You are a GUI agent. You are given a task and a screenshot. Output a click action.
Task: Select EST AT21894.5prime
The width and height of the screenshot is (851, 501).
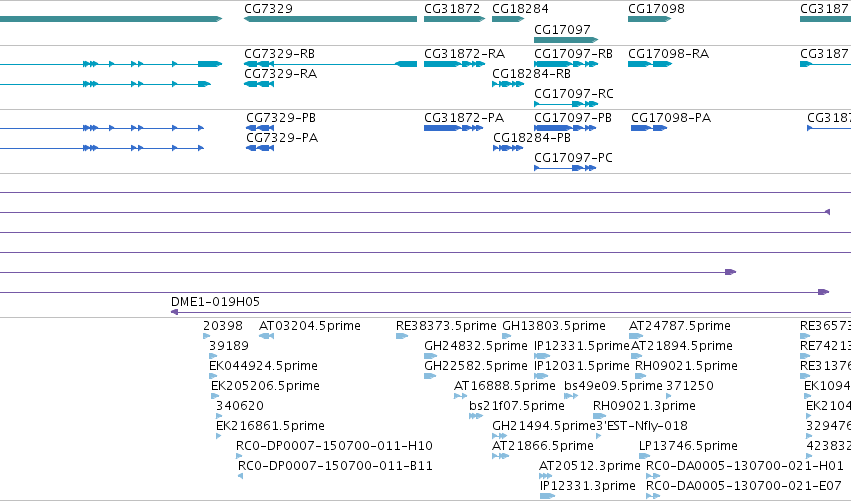click(x=682, y=346)
